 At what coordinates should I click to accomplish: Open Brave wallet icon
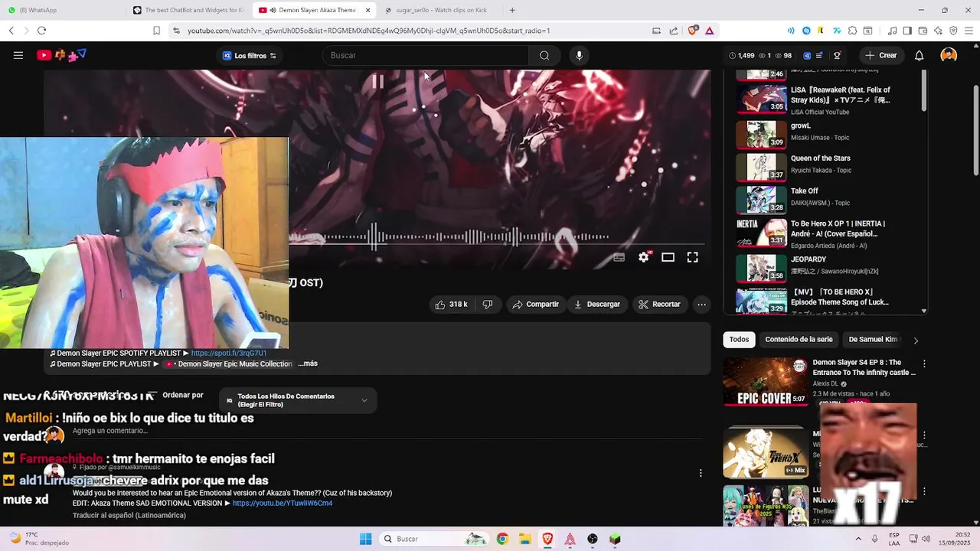pos(923,31)
